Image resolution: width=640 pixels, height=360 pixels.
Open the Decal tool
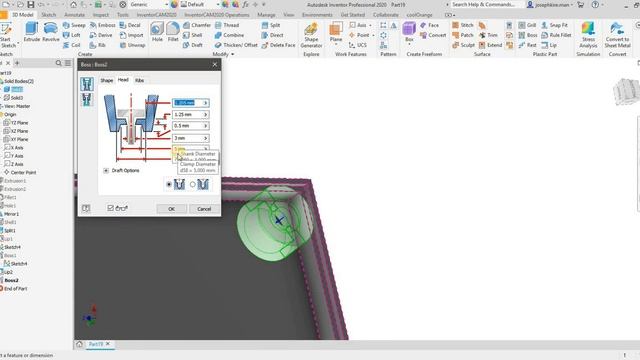(x=130, y=25)
